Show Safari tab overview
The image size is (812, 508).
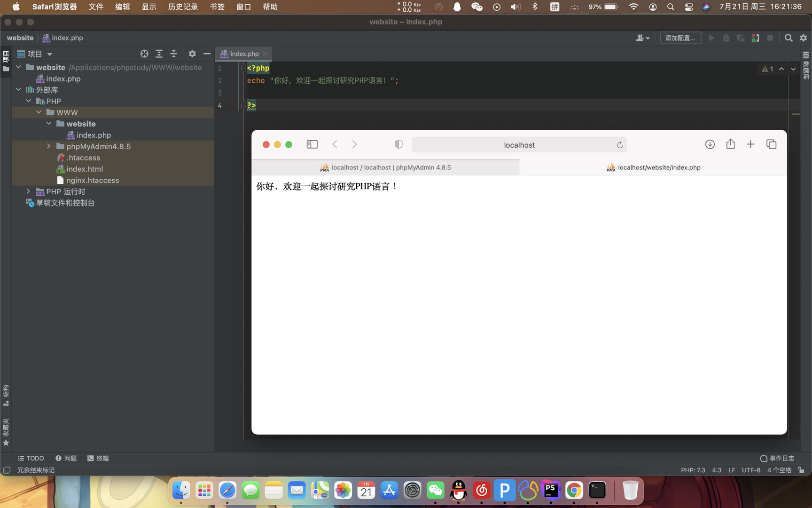point(771,144)
